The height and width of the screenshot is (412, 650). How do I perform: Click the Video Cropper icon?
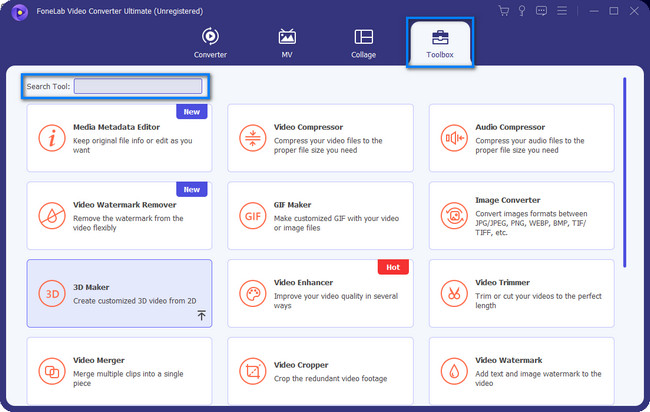tap(252, 371)
